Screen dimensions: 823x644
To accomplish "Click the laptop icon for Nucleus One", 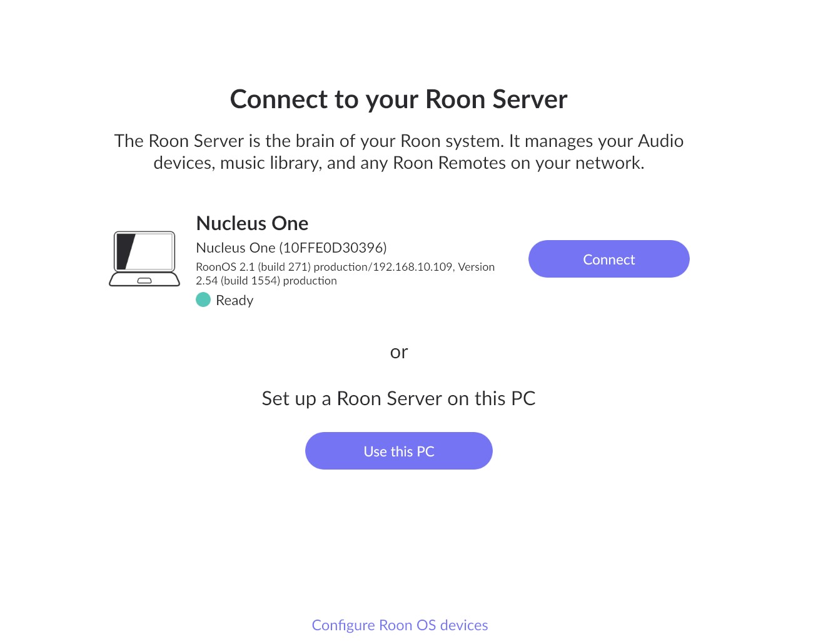I will 144,259.
